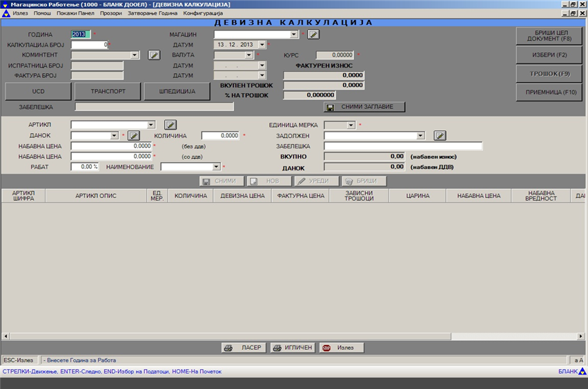
Task: Save header with СНИМИ ЗАГЛАВИЕ
Action: point(364,107)
